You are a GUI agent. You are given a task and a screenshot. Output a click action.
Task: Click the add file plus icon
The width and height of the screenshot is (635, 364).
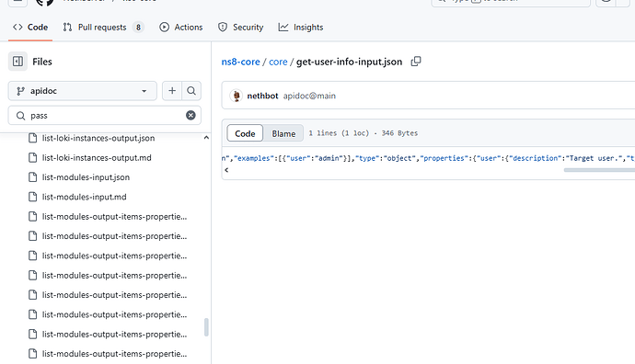tap(172, 91)
